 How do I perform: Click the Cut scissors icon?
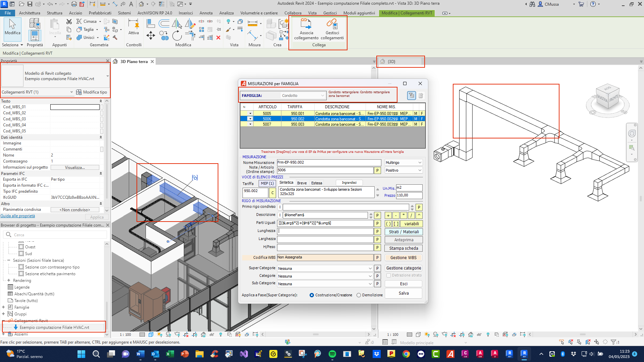(69, 21)
